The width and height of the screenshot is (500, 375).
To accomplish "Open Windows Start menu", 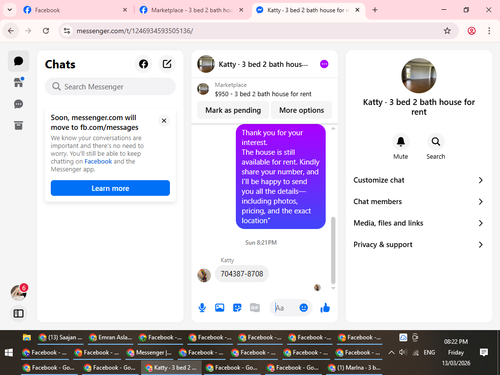I will tap(9, 352).
